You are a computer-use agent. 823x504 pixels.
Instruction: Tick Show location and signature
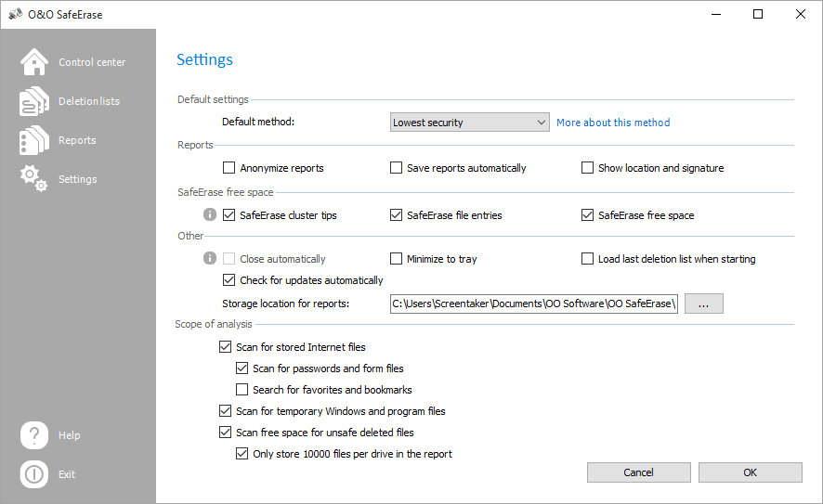pyautogui.click(x=587, y=168)
